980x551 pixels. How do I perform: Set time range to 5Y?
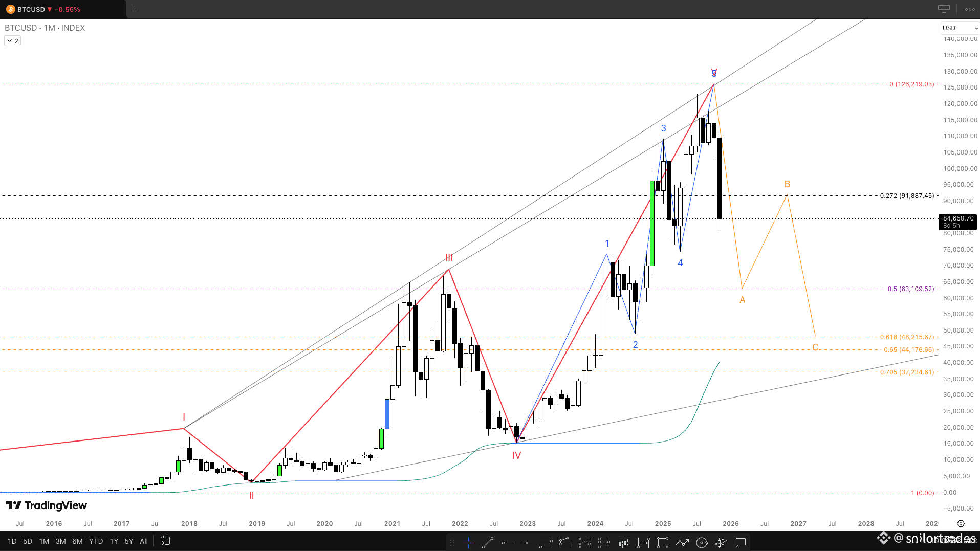click(x=129, y=541)
